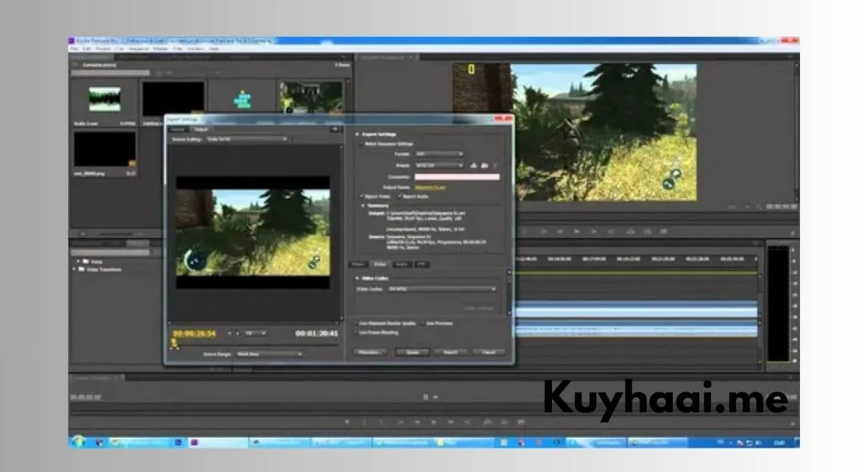This screenshot has height=472, width=868.
Task: Open the Source Range dropdown
Action: pyautogui.click(x=269, y=354)
